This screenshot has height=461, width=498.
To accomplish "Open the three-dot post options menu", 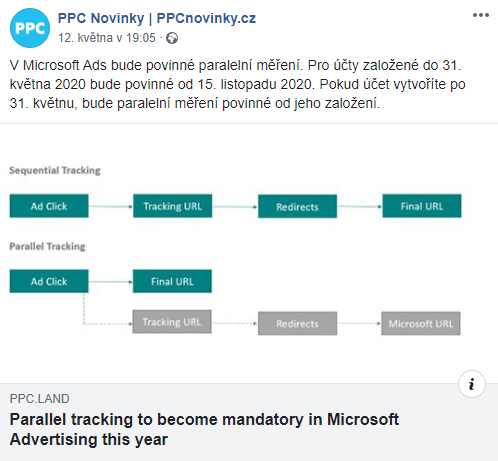I will pos(481,15).
